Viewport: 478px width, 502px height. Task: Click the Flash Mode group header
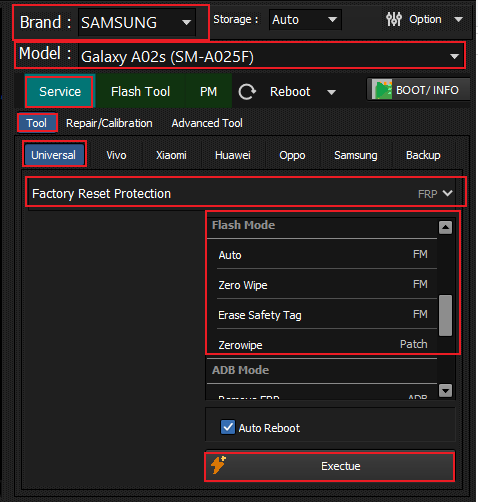point(322,225)
